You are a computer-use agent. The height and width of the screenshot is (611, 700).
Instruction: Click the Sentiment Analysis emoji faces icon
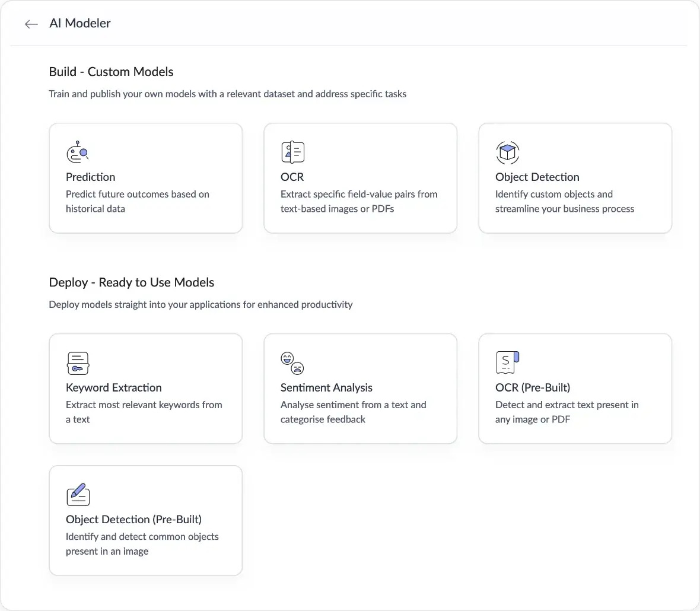pyautogui.click(x=292, y=363)
